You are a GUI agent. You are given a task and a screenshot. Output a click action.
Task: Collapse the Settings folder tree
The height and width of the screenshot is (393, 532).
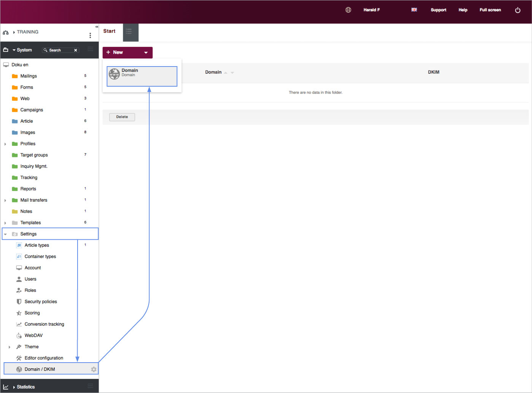[5, 234]
